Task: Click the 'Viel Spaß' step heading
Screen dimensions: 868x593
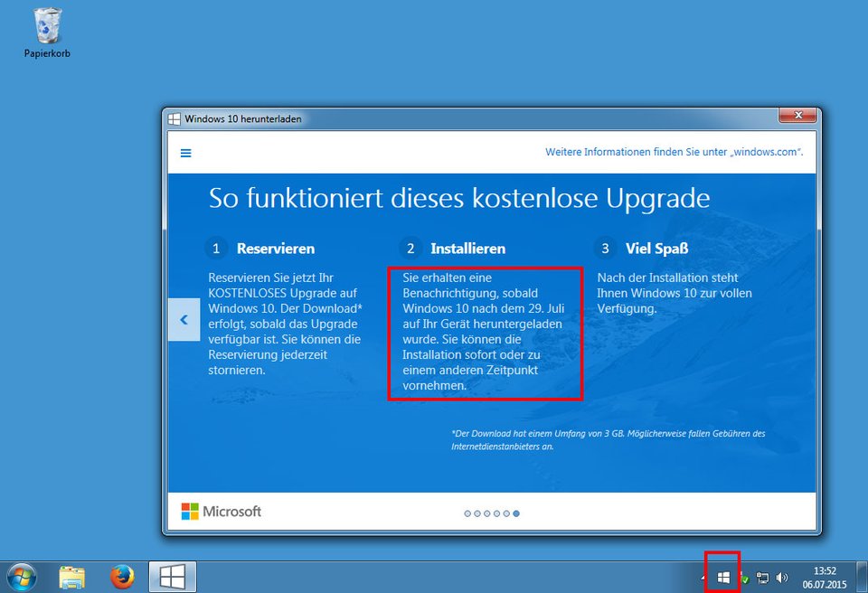Action: point(657,249)
